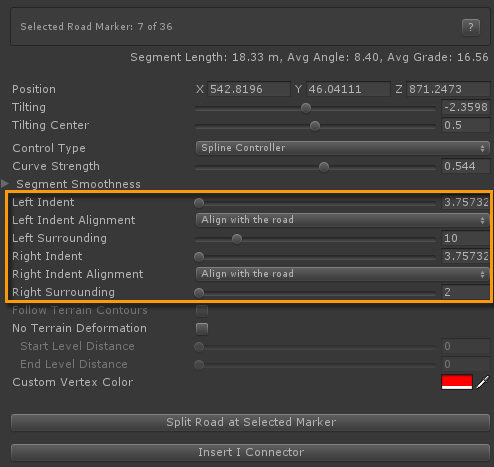This screenshot has width=494, height=467.
Task: Enable the No Terrain Deformation checkbox
Action: (x=202, y=329)
